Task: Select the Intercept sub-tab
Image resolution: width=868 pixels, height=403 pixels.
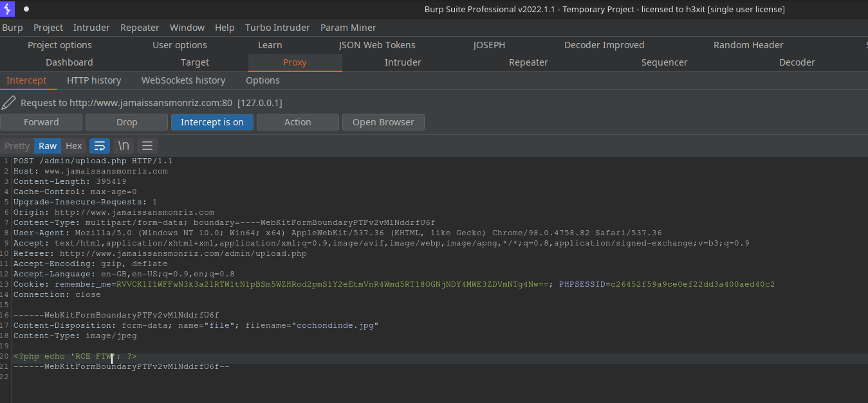Action: pos(26,80)
